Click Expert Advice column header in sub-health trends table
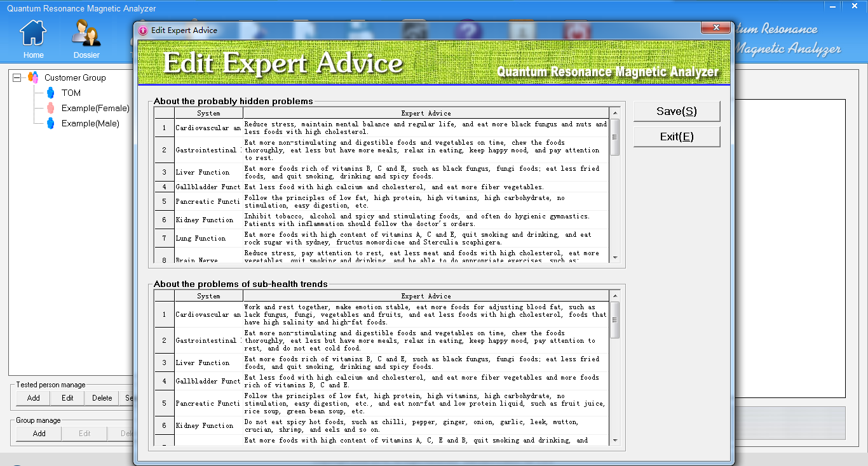The width and height of the screenshot is (868, 466). point(426,296)
